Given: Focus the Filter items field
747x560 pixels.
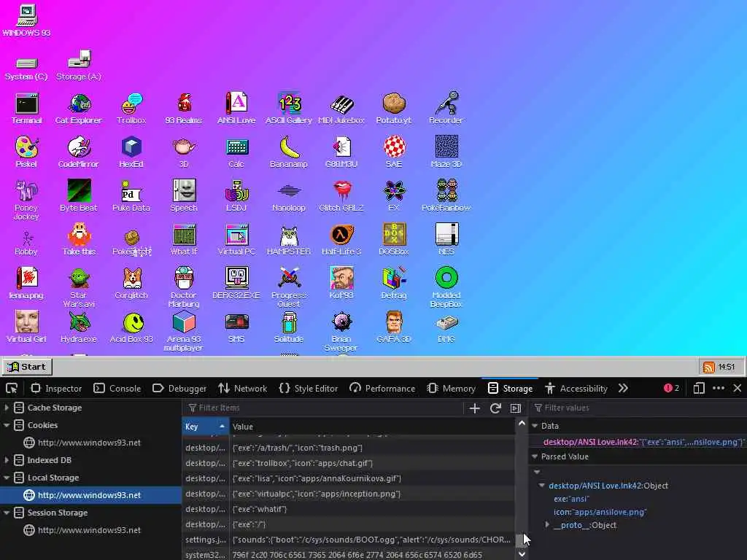Looking at the screenshot, I should coord(324,408).
